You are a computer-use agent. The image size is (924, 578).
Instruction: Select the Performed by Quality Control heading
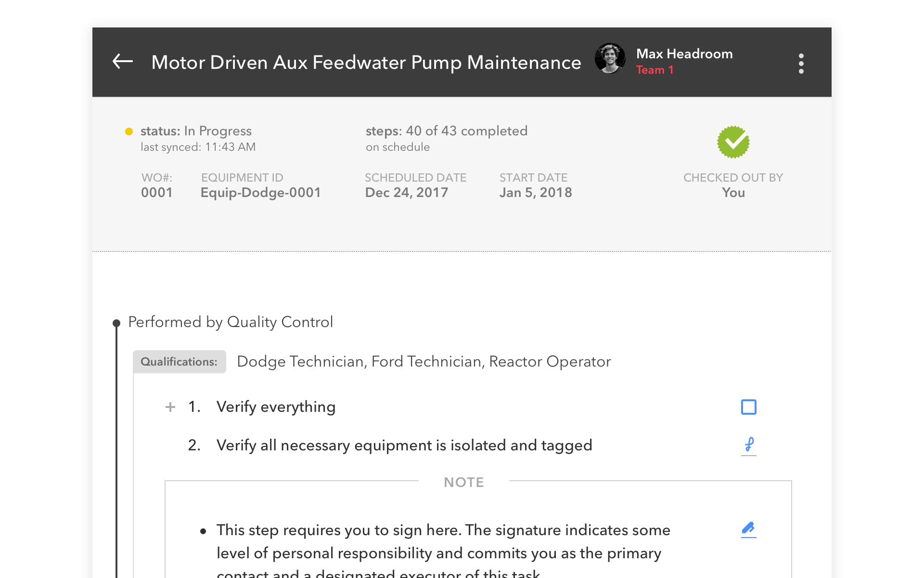[x=231, y=322]
